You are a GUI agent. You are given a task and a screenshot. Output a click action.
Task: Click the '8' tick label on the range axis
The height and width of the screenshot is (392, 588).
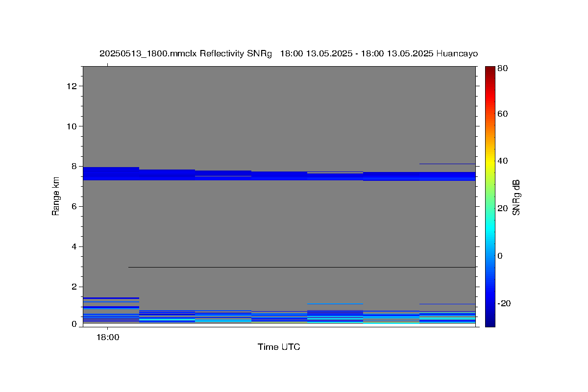75,166
